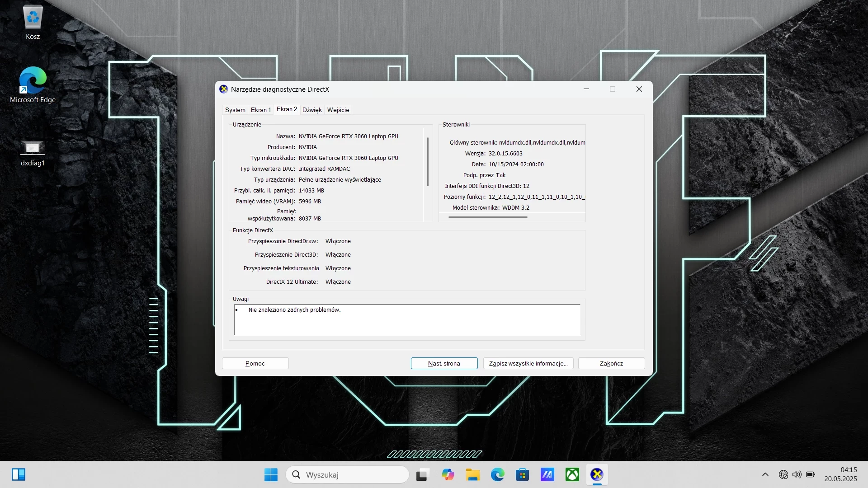Viewport: 868px width, 488px height.
Task: Click 'Włączone' beside Przyspieszenie teksturowania
Action: click(x=338, y=268)
